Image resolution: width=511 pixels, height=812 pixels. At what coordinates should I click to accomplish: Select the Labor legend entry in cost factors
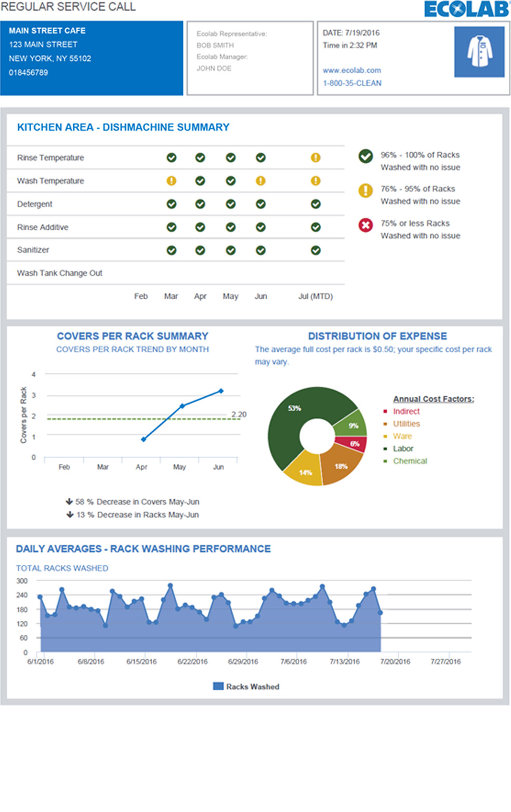click(x=403, y=448)
